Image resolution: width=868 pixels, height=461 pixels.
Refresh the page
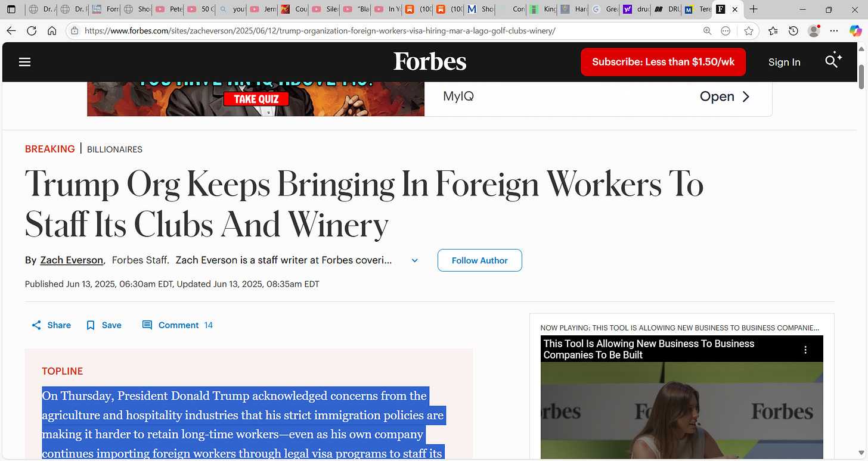pyautogui.click(x=32, y=31)
